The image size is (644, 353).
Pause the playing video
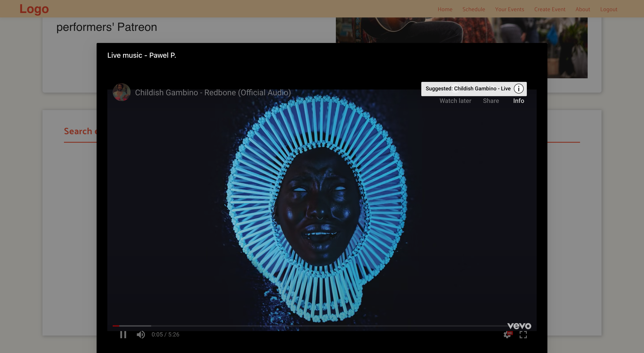coord(123,334)
